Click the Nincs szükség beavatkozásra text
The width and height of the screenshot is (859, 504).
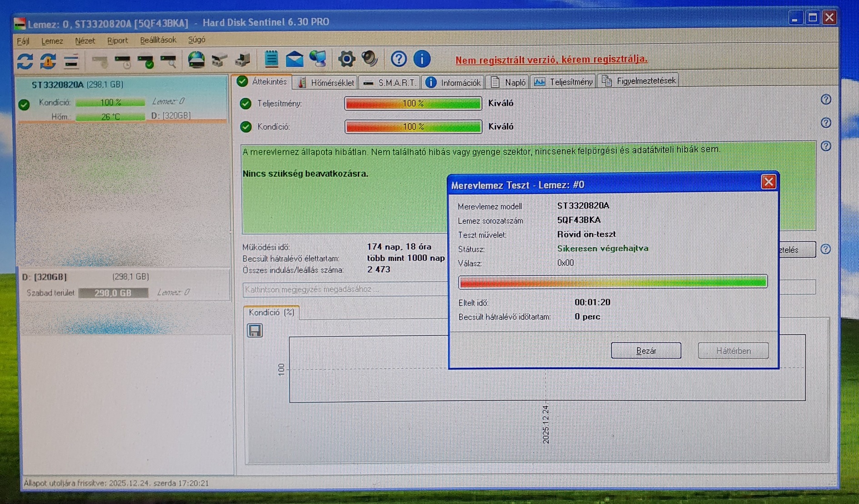click(x=305, y=174)
